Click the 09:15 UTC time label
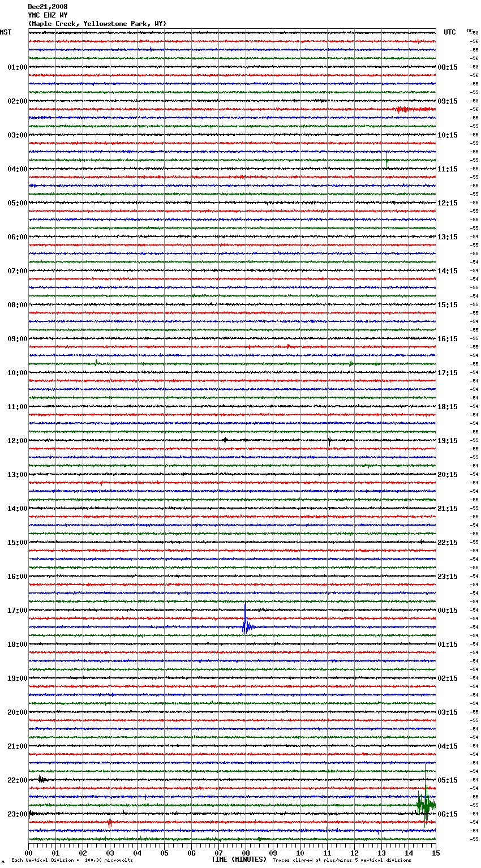This screenshot has width=481, height=868. pos(448,101)
